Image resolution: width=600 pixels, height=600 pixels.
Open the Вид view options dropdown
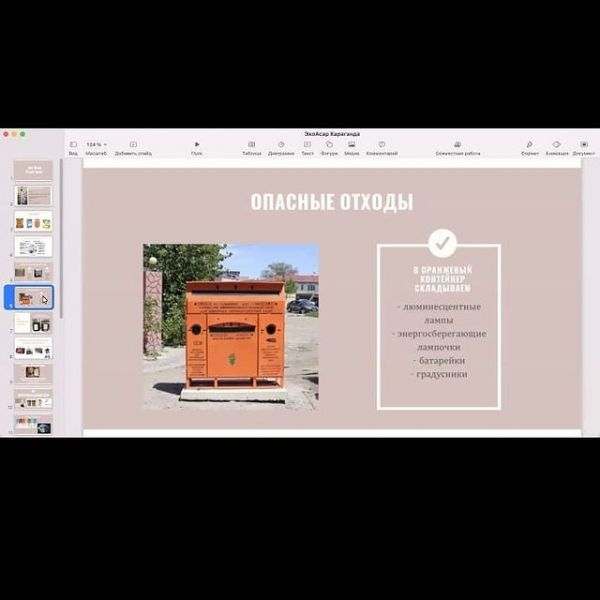click(x=73, y=145)
